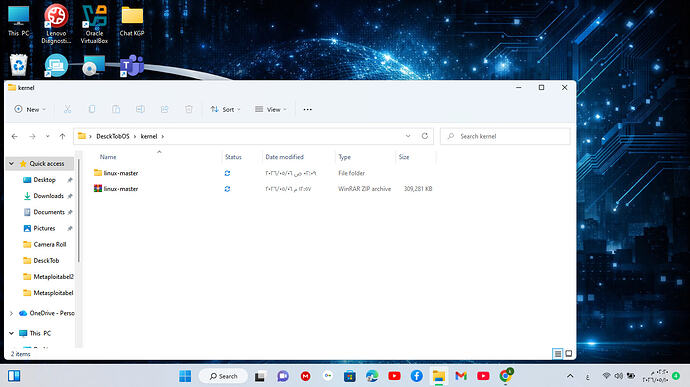Screen dimensions: 690x387
Task: Select OneDrive - Personal in sidebar
Action: tap(52, 313)
